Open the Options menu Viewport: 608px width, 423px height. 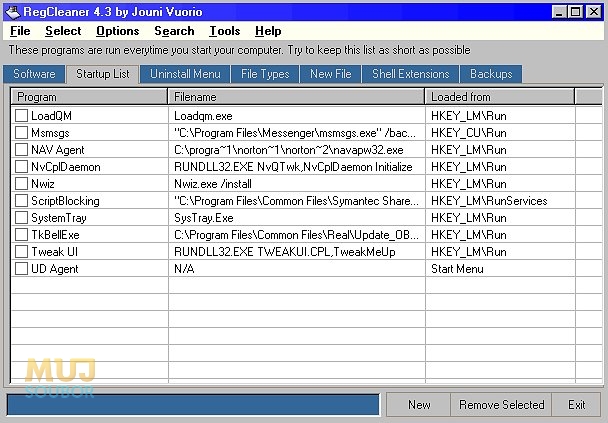pos(117,31)
